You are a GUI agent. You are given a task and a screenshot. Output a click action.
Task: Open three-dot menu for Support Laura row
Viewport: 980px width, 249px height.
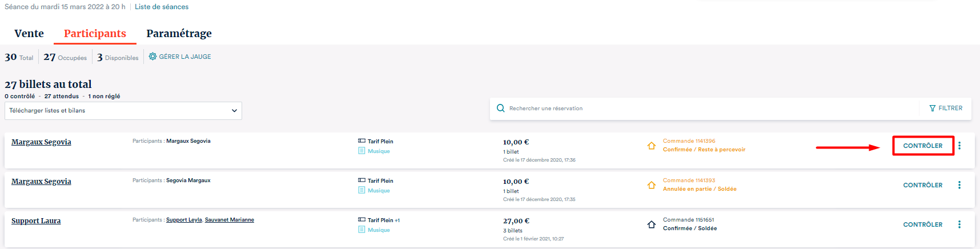[x=959, y=224]
